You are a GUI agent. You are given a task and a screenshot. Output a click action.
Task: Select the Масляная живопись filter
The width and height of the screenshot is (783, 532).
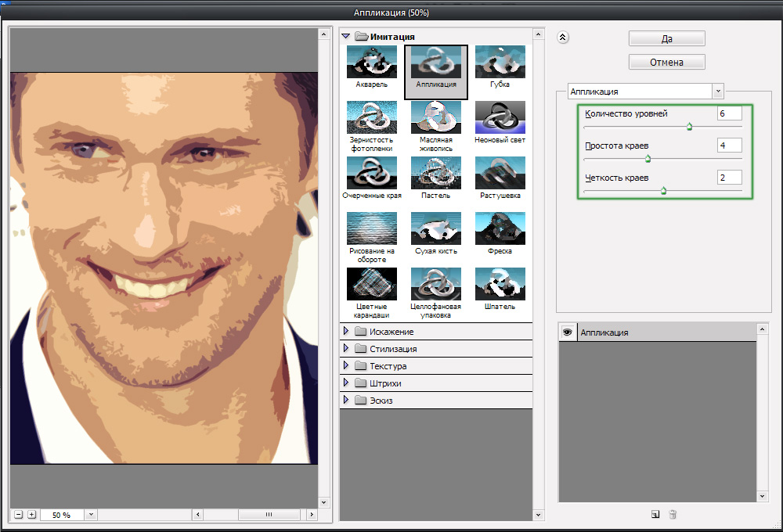436,117
